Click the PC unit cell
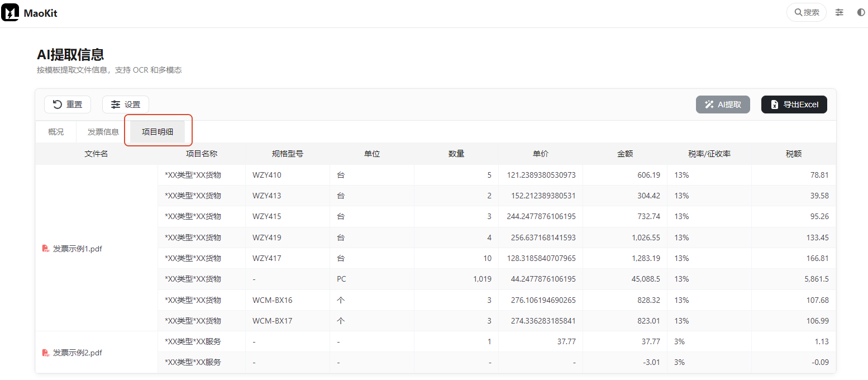 (x=372, y=279)
